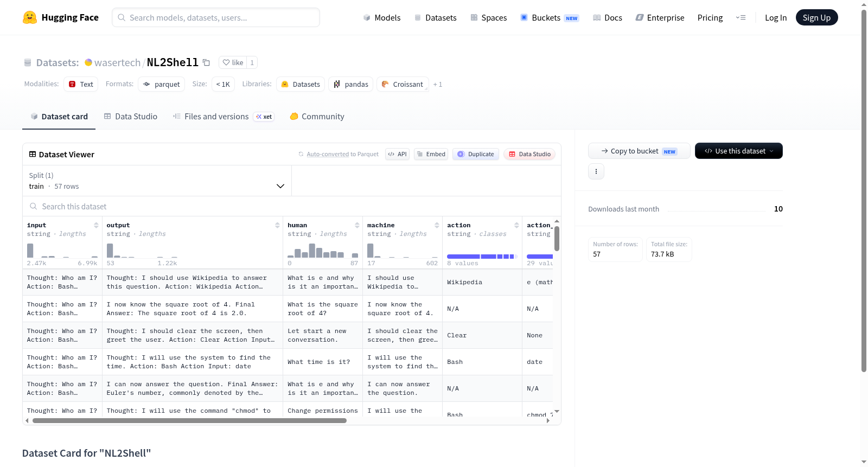
Task: Open the Enterprise page
Action: (660, 18)
